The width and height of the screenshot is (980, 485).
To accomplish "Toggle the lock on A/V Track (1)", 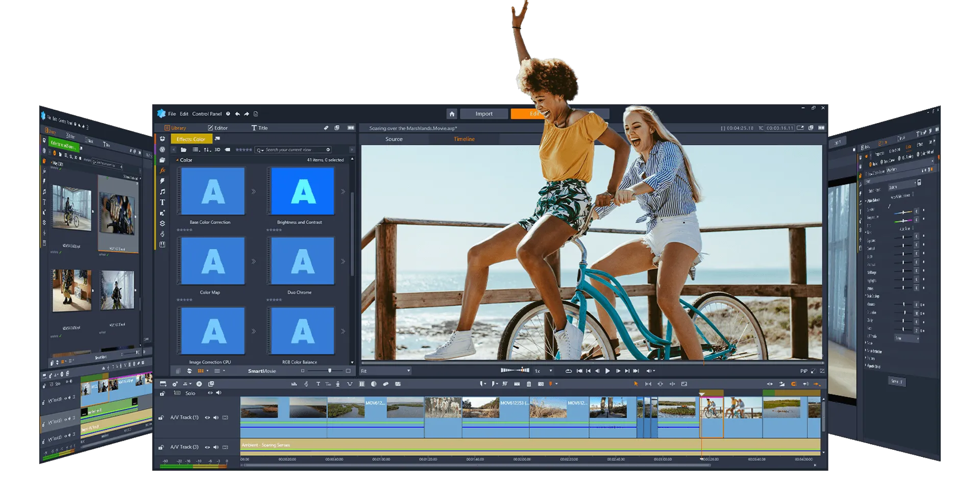I will [x=161, y=418].
